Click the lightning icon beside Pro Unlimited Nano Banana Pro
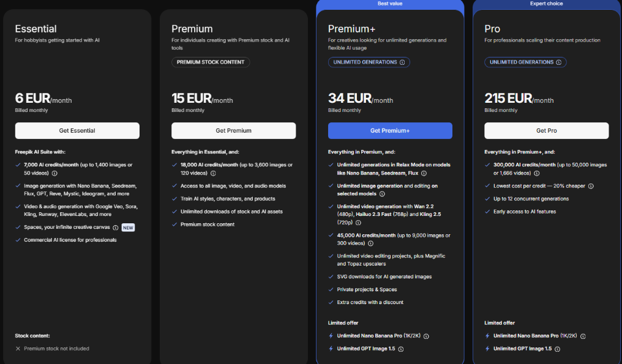The height and width of the screenshot is (364, 622). (x=487, y=336)
